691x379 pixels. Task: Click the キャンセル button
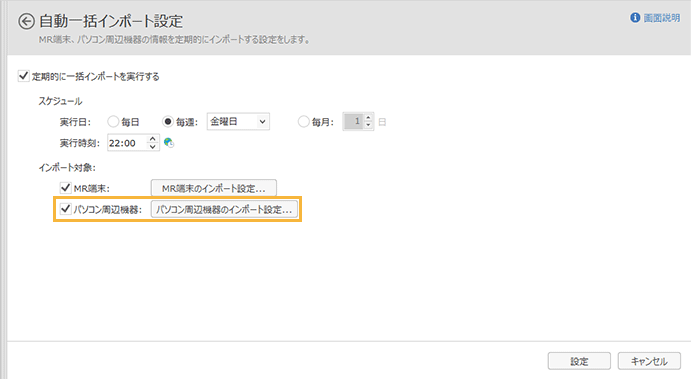click(649, 361)
